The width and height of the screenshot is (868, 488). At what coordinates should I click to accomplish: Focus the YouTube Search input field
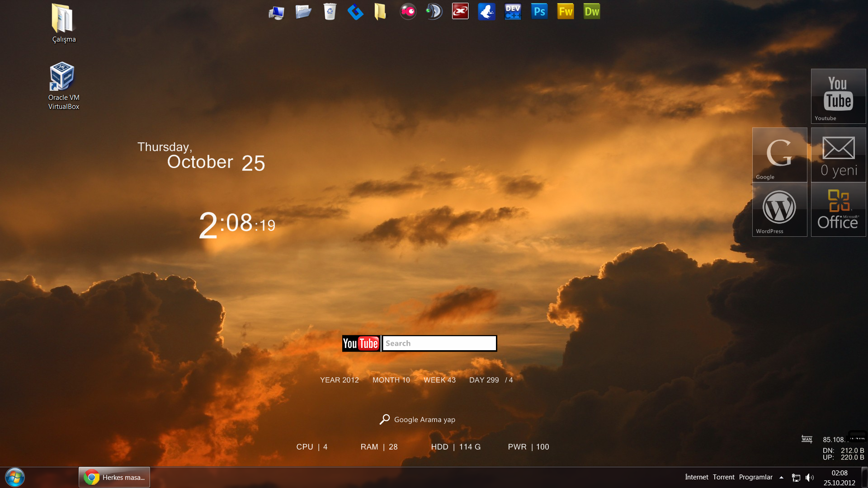tap(439, 343)
